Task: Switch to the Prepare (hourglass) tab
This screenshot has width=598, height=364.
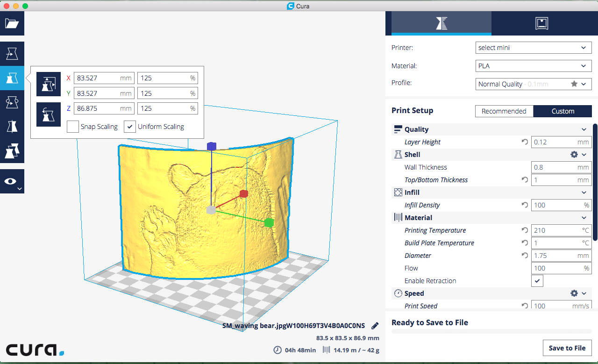Action: (x=441, y=23)
